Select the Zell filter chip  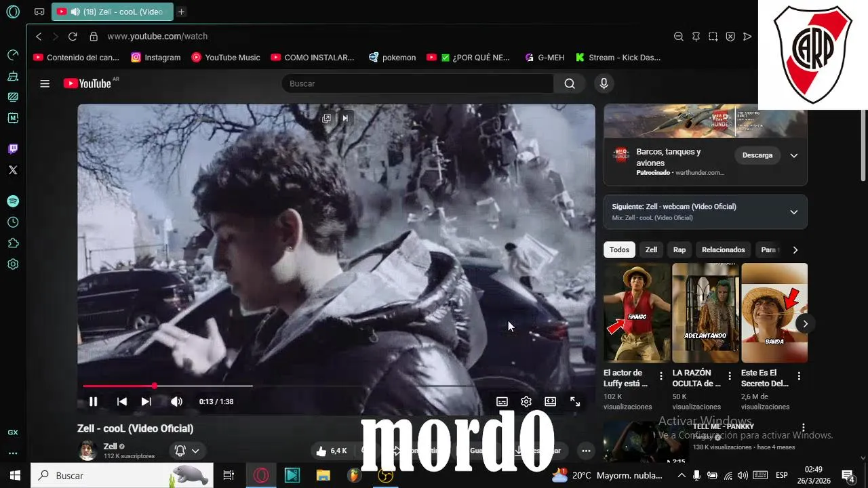point(651,250)
